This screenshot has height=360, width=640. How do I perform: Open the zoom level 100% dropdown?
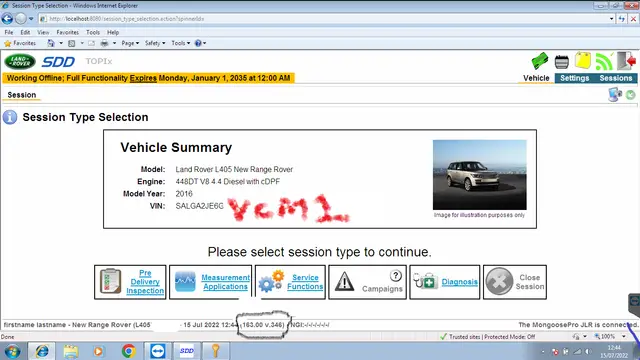610,336
